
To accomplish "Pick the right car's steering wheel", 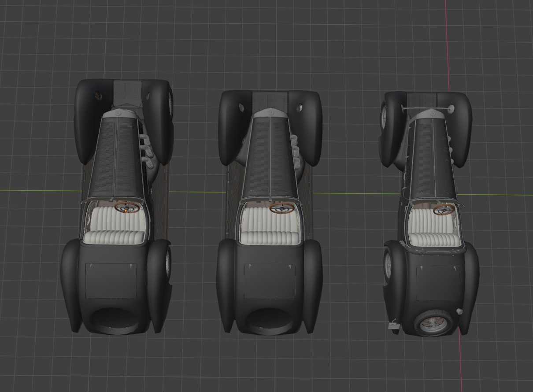I will (x=444, y=209).
